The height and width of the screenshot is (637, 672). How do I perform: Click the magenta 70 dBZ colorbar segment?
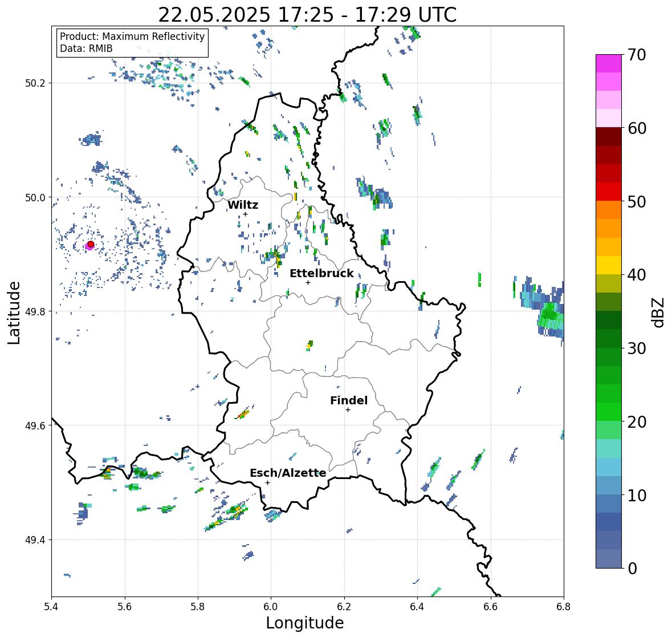click(608, 63)
